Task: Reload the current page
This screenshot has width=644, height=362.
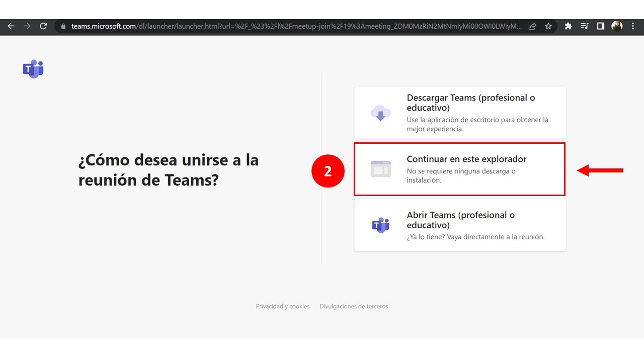Action: point(43,26)
